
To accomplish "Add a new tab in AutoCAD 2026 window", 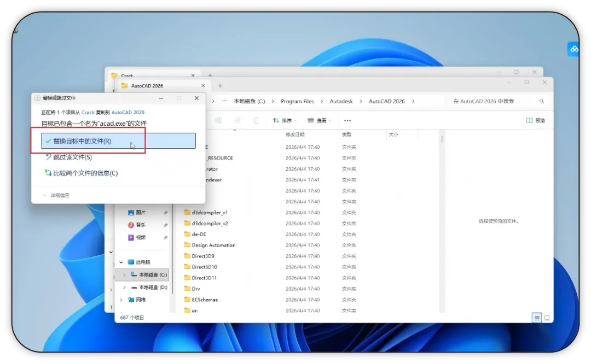I will (220, 86).
